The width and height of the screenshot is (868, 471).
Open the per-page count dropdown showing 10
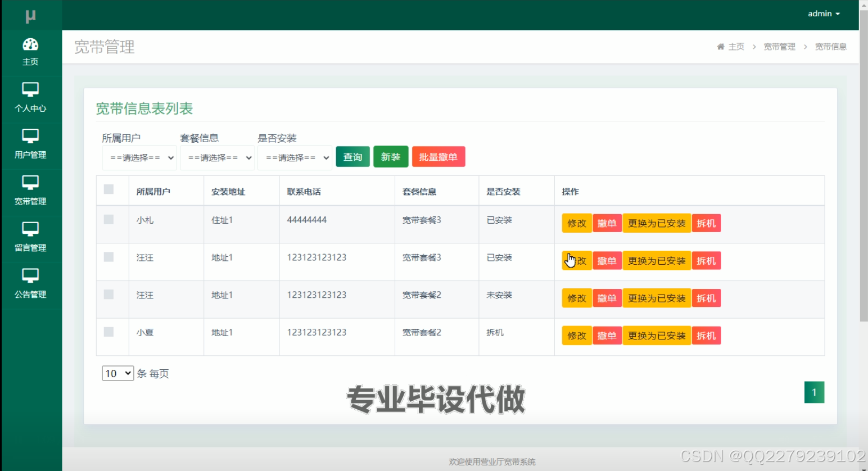click(x=117, y=373)
